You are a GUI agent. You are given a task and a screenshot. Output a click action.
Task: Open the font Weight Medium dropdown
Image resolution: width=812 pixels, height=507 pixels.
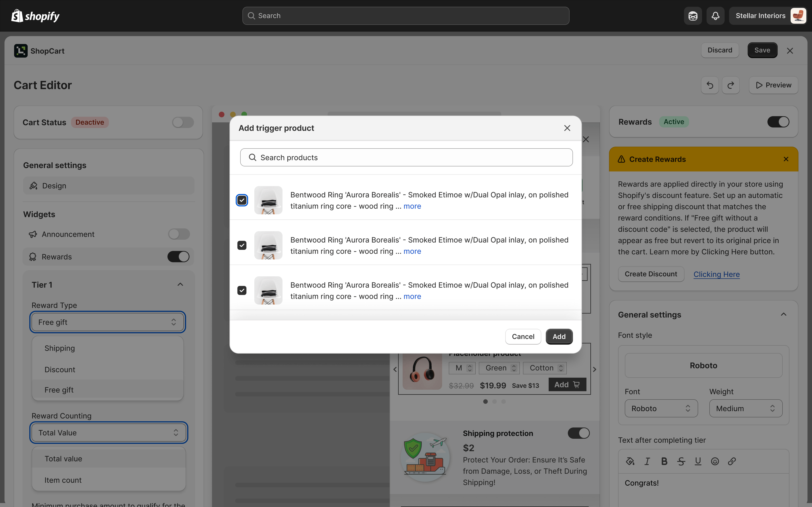coord(745,408)
